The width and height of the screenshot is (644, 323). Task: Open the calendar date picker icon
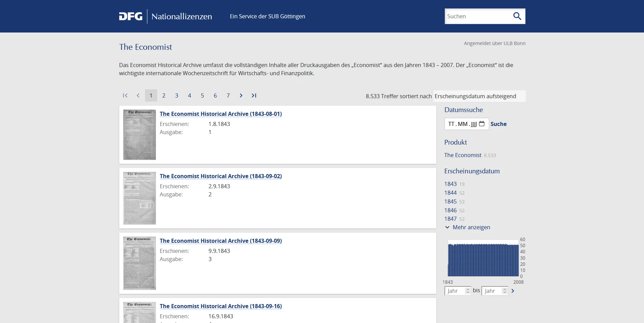(482, 124)
